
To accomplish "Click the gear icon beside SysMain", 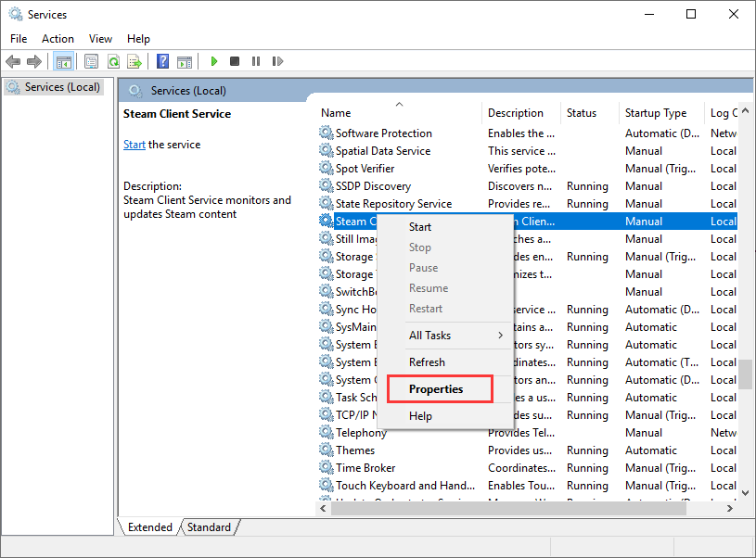I will [x=326, y=326].
